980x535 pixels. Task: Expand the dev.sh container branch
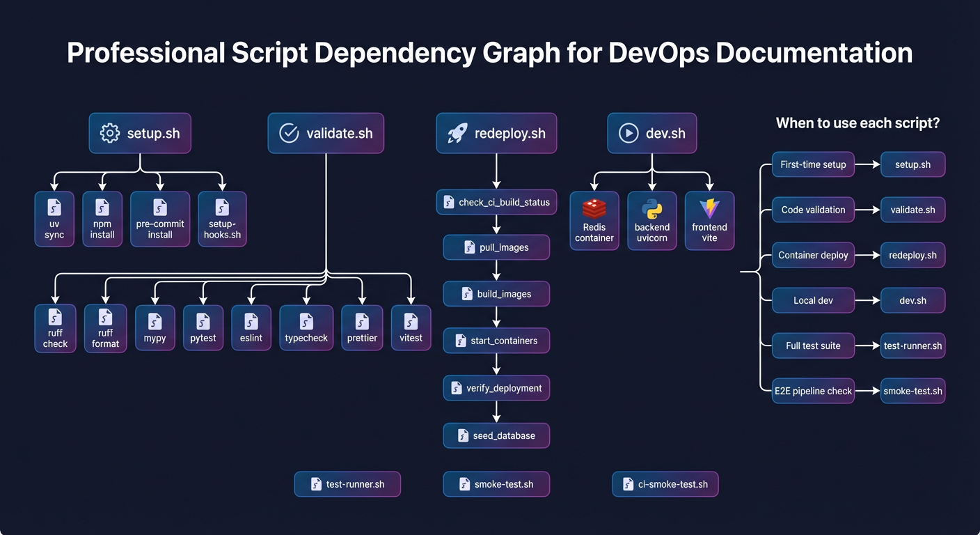tap(651, 133)
